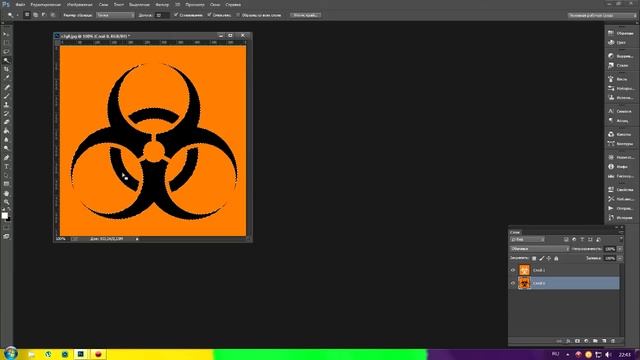This screenshot has height=360, width=640.
Task: Open the tool preset picker arrow
Action: tap(18, 15)
